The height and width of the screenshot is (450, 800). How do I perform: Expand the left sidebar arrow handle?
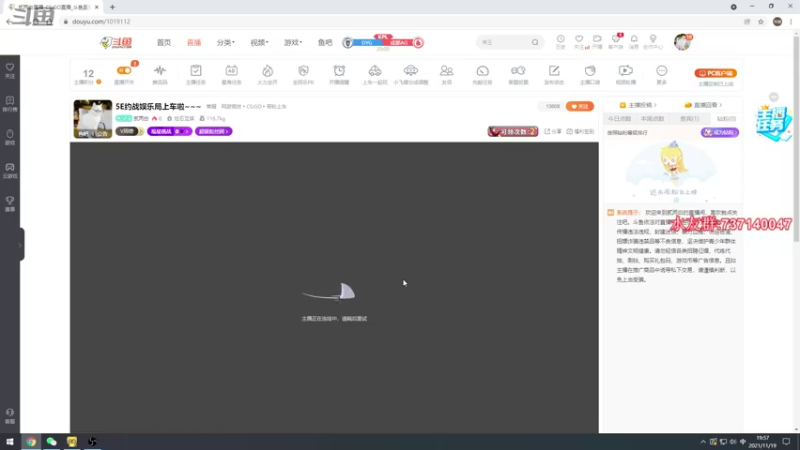(x=20, y=245)
